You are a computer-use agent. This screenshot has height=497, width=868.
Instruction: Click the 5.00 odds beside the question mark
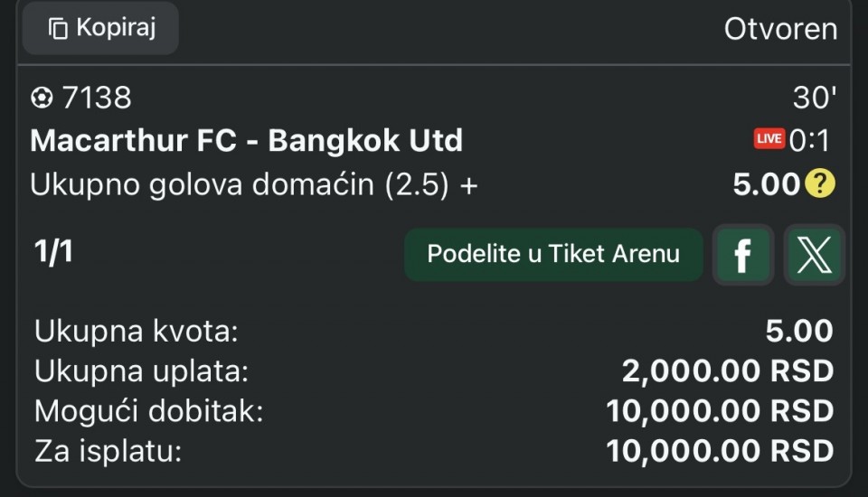[x=766, y=184]
